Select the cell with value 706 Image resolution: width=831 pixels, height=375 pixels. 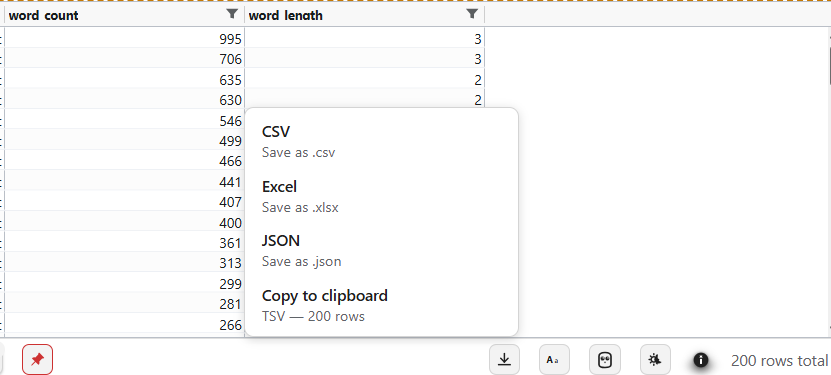pos(125,59)
